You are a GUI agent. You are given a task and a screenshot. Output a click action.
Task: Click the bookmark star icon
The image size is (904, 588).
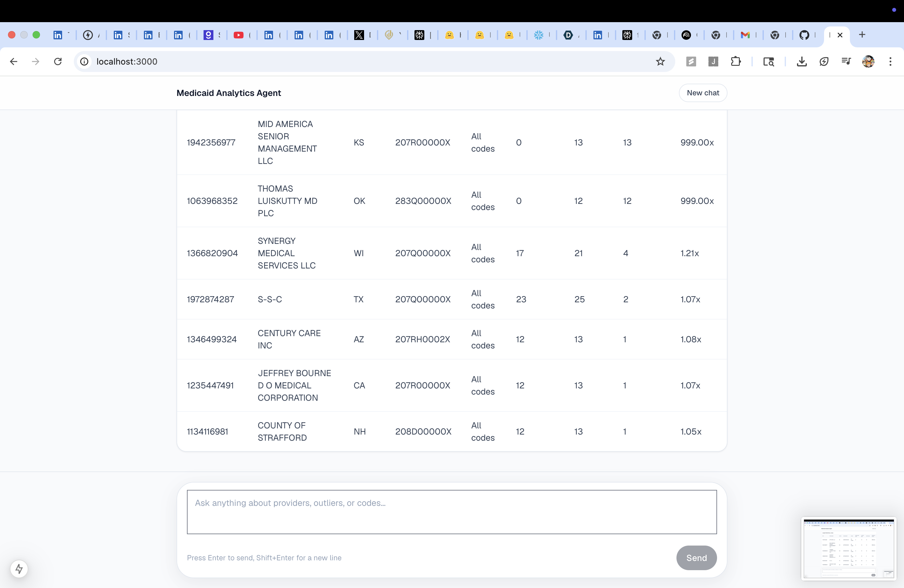pyautogui.click(x=660, y=62)
